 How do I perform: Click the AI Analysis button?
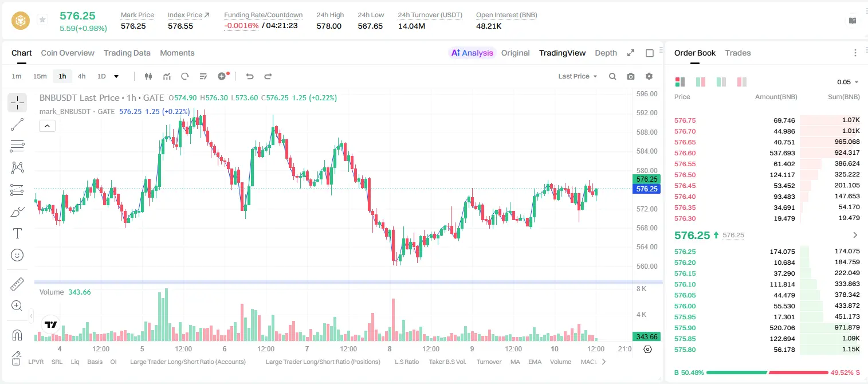(x=472, y=53)
